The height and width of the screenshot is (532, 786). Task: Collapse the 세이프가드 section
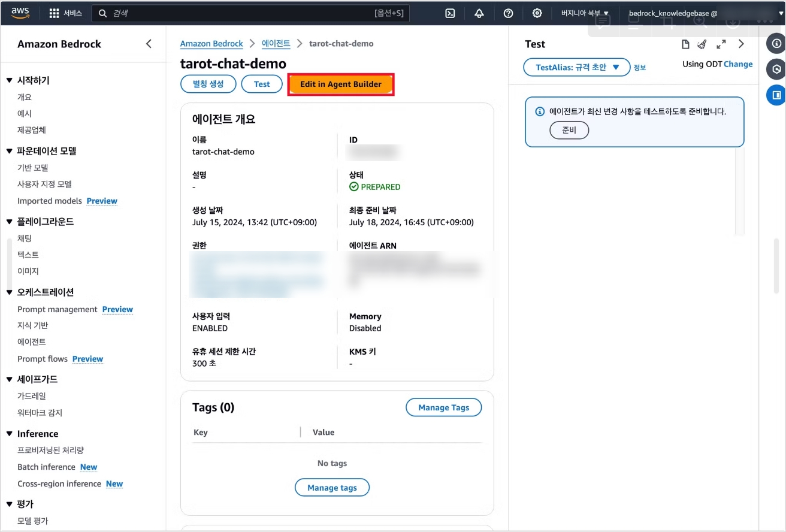[9, 379]
